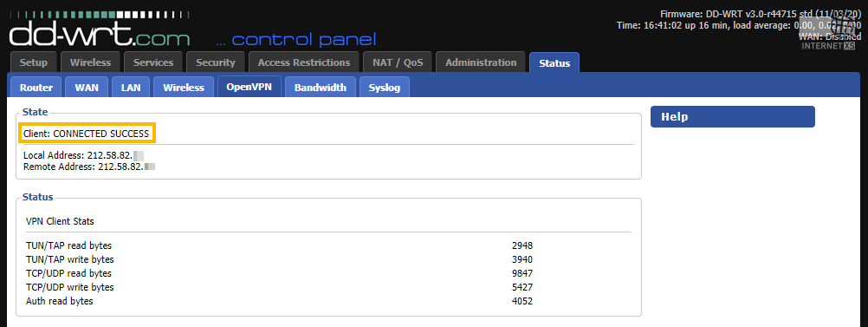The width and height of the screenshot is (868, 327).
Task: Open the Wireless main tab
Action: coord(90,62)
